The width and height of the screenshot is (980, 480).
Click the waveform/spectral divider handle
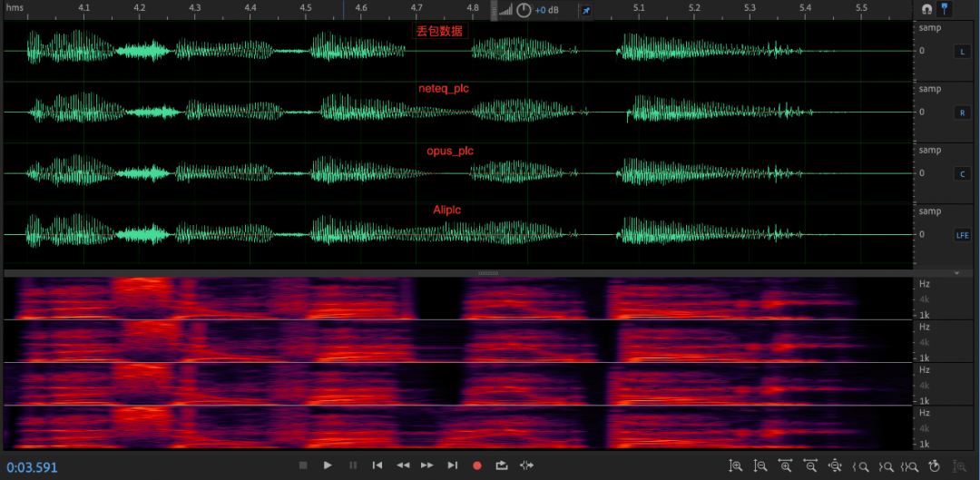488,272
